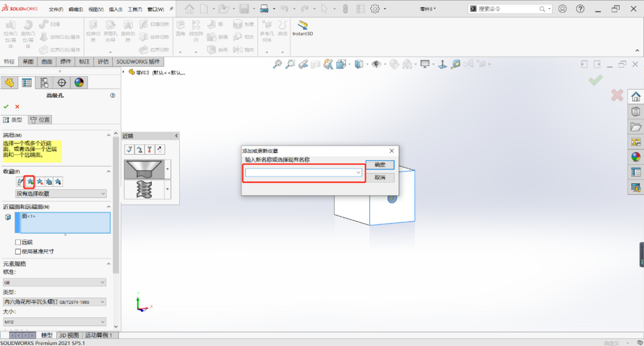Open the 编辑(E) menu
The width and height of the screenshot is (644, 346).
[76, 9]
